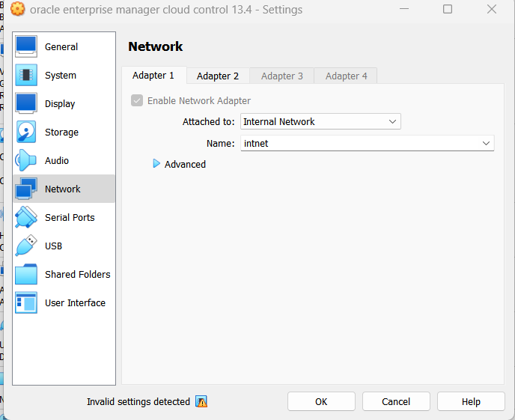Switch to the Adapter 4 tab
Image resolution: width=515 pixels, height=420 pixels.
[346, 76]
